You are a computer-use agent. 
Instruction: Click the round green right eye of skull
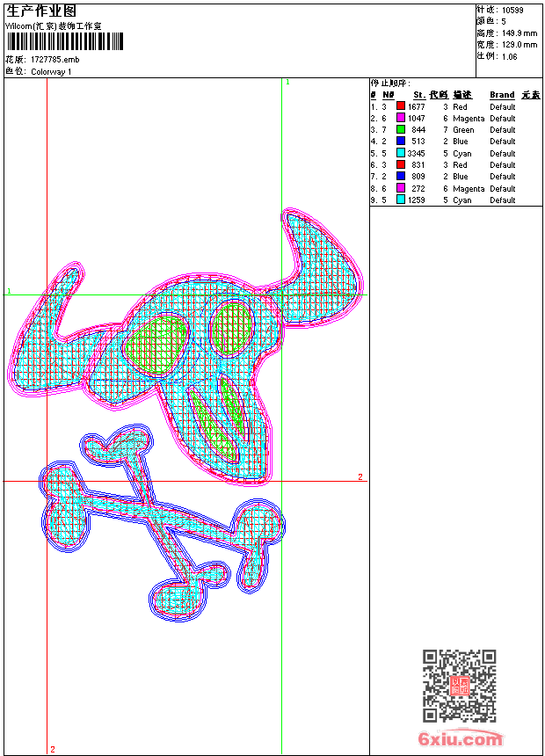point(232,329)
